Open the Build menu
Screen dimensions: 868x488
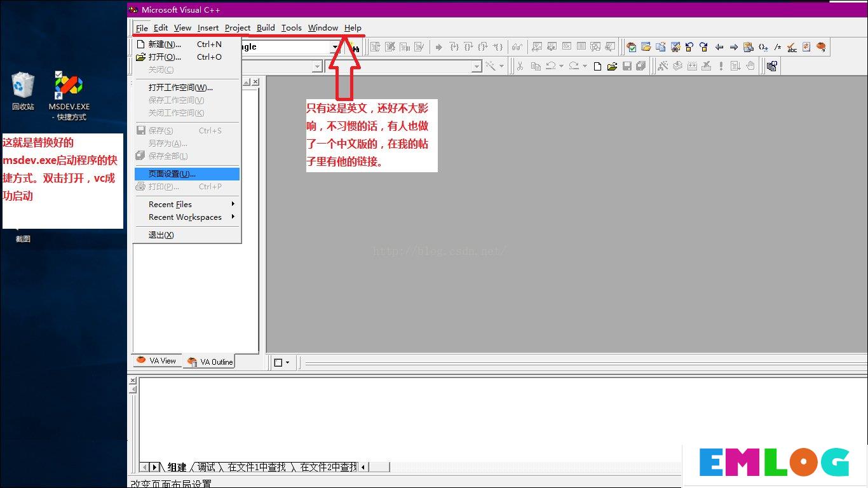pyautogui.click(x=266, y=28)
